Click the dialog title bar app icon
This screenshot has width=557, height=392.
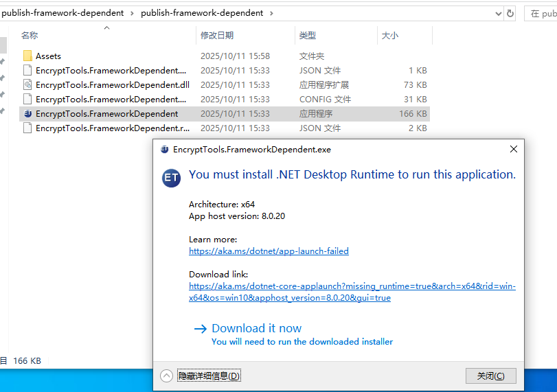tap(164, 150)
